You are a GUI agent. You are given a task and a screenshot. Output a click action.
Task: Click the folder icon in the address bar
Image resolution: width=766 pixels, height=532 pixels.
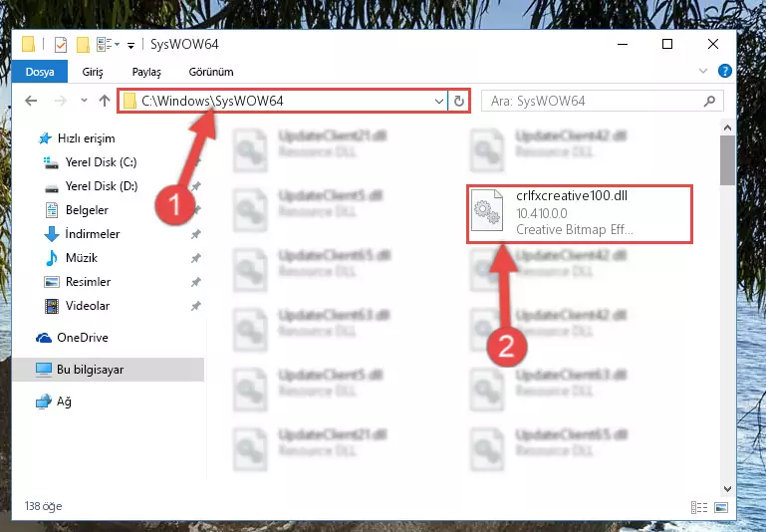129,102
